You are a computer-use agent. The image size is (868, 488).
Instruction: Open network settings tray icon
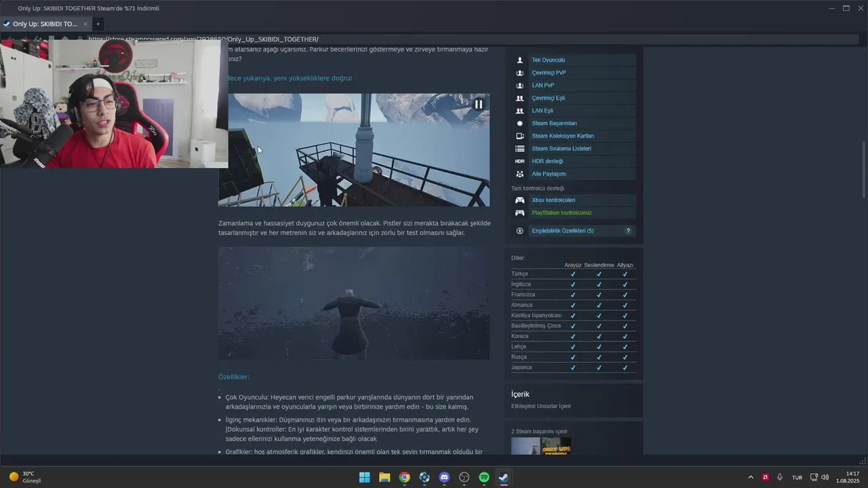[x=814, y=477]
